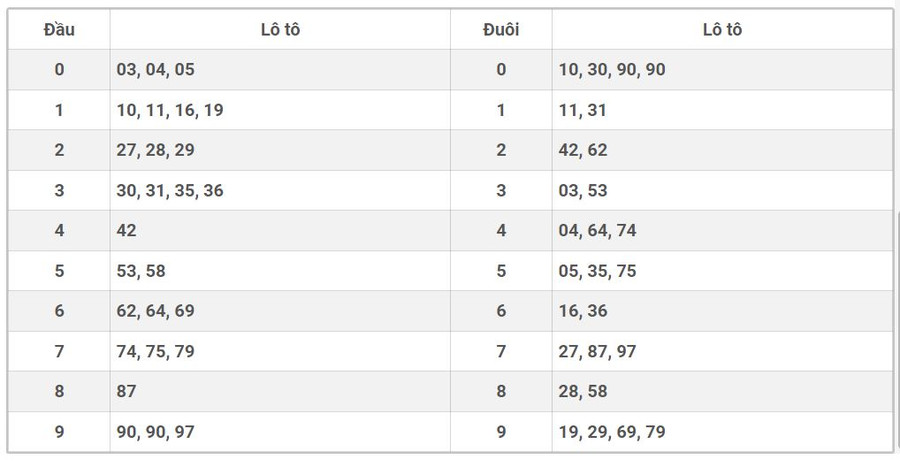900x461 pixels.
Task: Click the 90, 90, 97 cell
Action: pyautogui.click(x=156, y=432)
